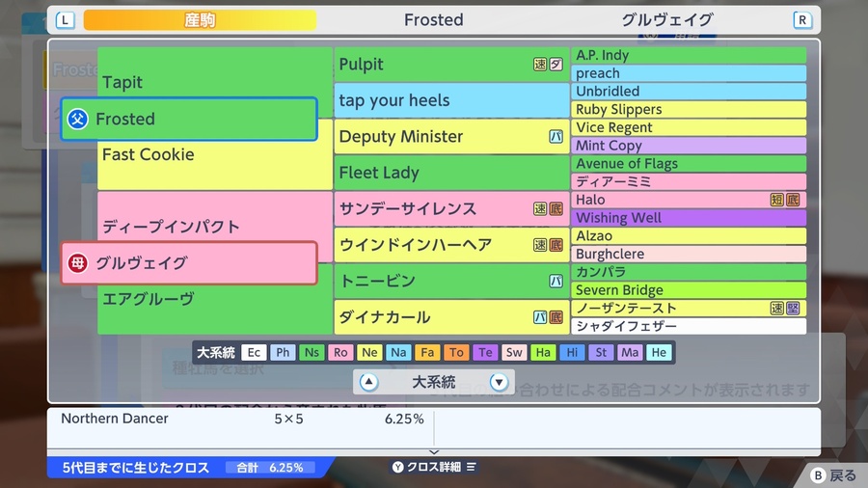Click the 底 icon on サンデーサイレンス
Viewport: 868px width, 488px height.
click(x=556, y=208)
